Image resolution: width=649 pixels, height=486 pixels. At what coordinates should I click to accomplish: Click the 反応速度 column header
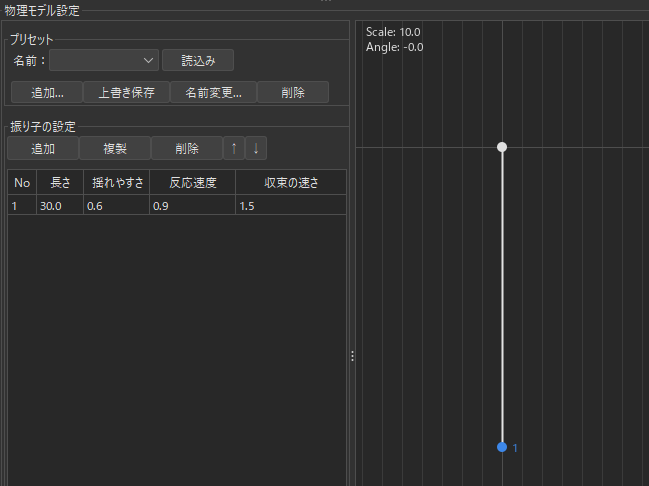coord(192,183)
